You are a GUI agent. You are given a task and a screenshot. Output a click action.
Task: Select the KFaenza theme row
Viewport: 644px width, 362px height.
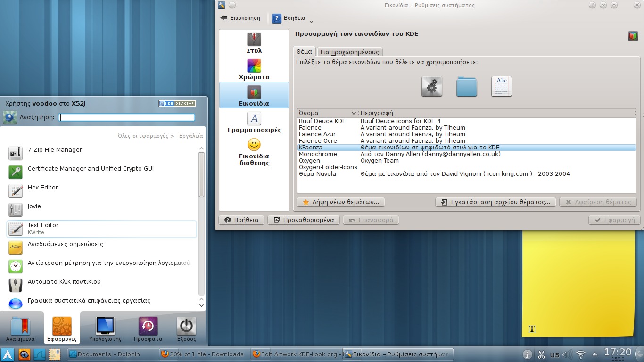coord(466,148)
